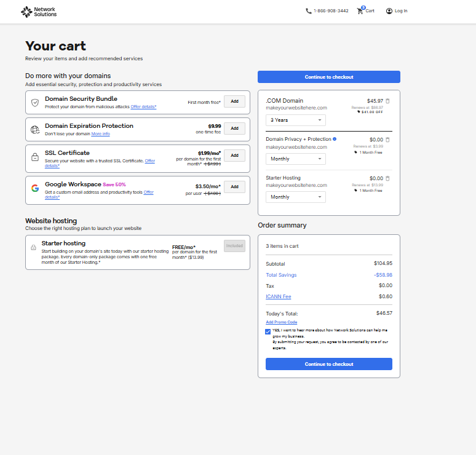This screenshot has height=455, width=476.
Task: Add SSL Certificate to cart
Action: coord(235,156)
